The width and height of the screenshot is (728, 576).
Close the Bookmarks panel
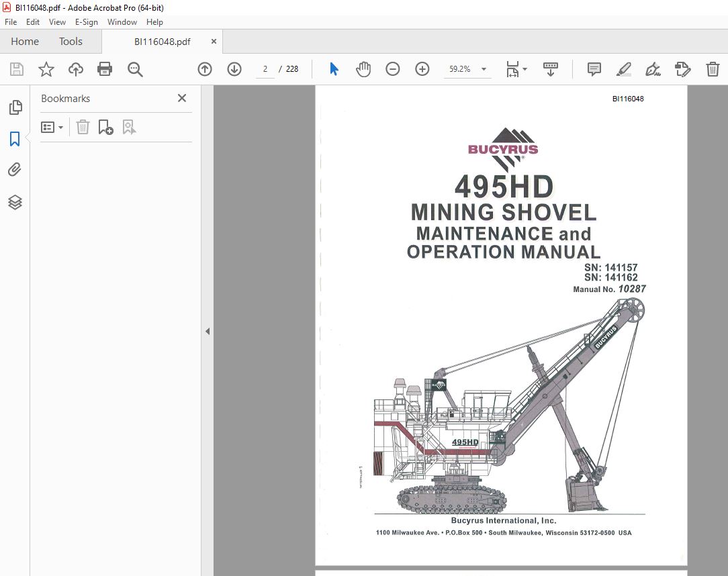click(182, 98)
